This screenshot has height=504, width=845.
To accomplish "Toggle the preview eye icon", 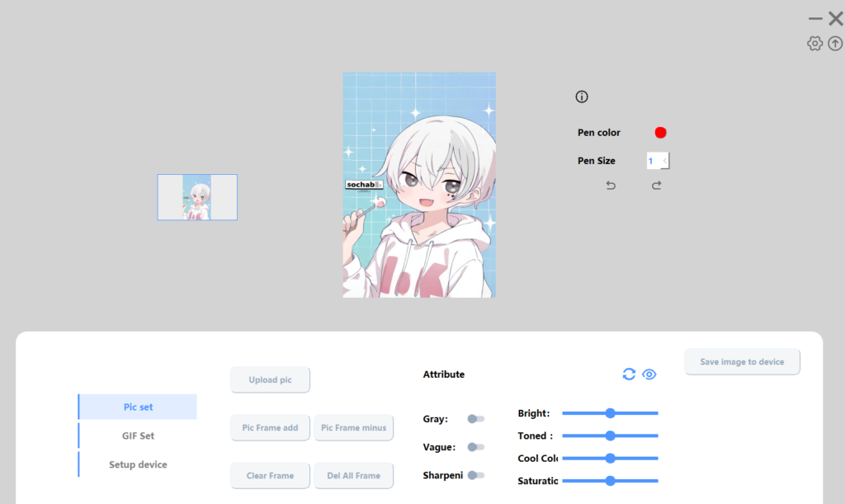I will (x=649, y=374).
